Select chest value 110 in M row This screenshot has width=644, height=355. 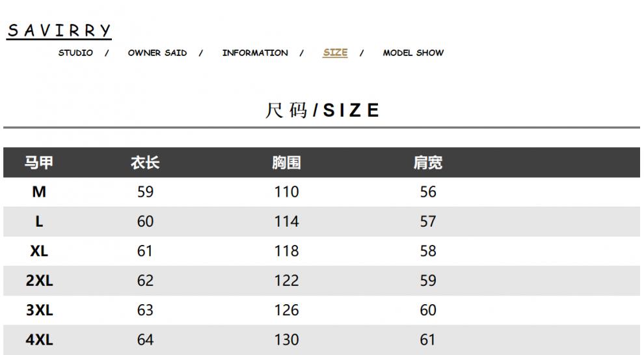[286, 192]
